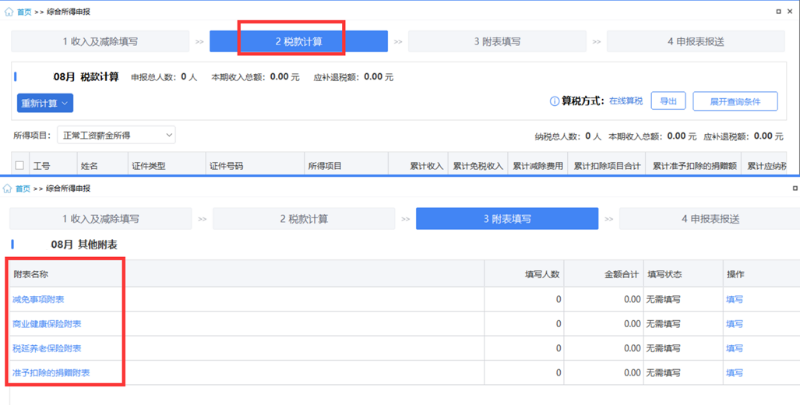Close the lower 综合所得申报 panel

point(793,188)
